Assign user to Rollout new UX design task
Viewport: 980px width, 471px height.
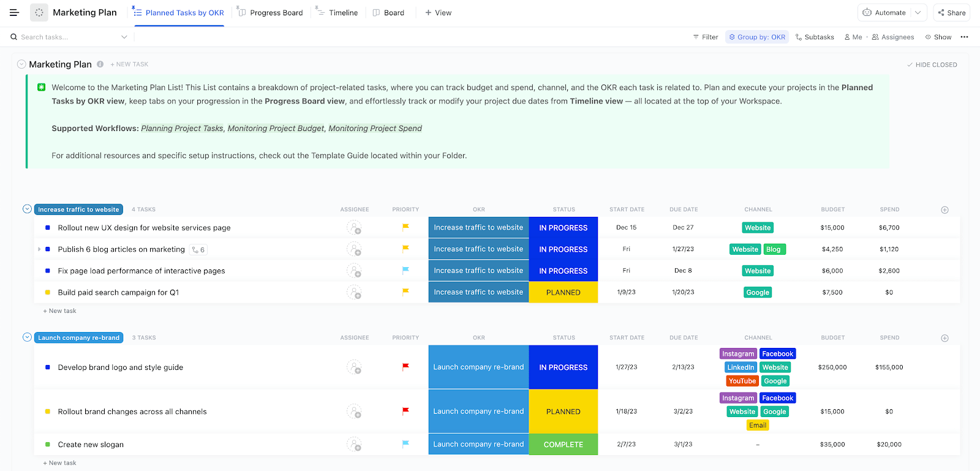pos(354,228)
